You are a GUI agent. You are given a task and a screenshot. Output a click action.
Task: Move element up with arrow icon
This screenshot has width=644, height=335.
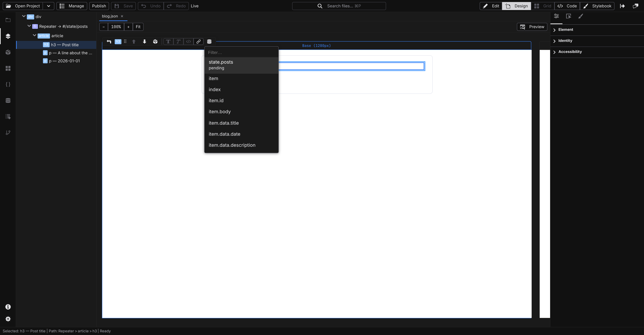(x=134, y=41)
